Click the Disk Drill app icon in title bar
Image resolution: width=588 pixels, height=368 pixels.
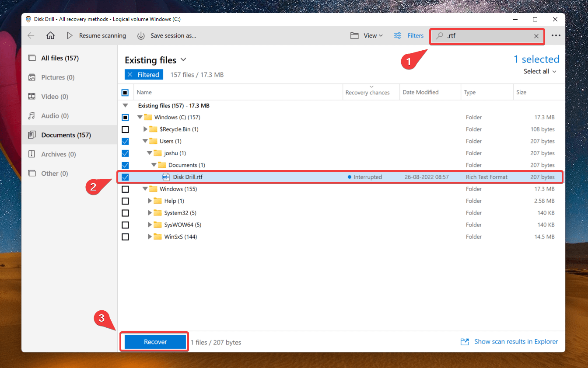tap(28, 19)
